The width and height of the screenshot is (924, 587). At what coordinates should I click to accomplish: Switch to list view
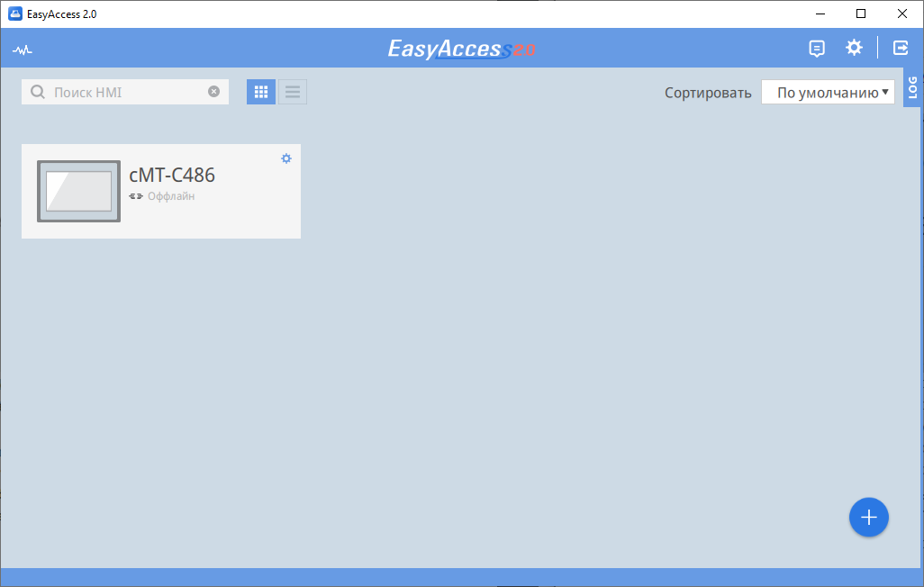pos(293,92)
